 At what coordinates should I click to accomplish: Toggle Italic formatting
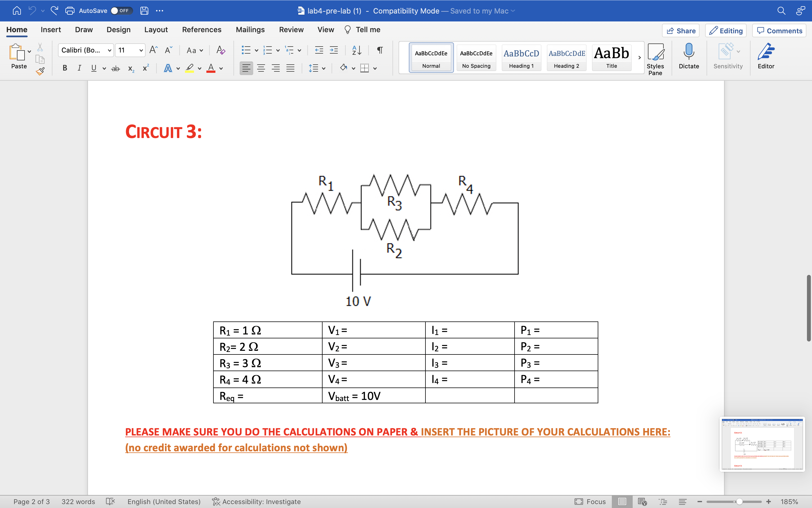[x=79, y=68]
